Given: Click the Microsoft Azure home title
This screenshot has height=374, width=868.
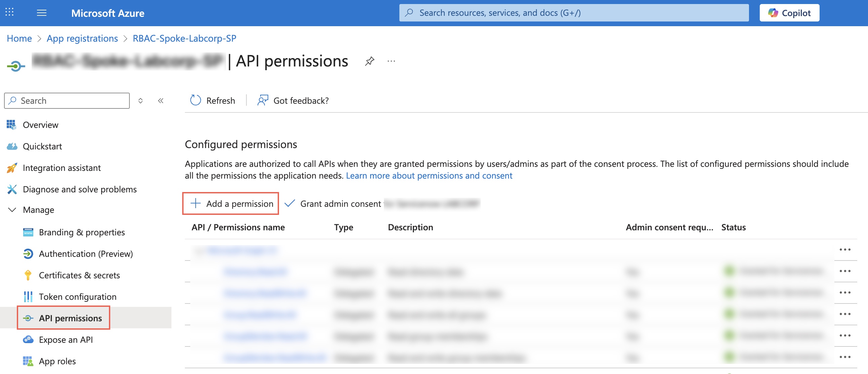Looking at the screenshot, I should click(x=108, y=13).
